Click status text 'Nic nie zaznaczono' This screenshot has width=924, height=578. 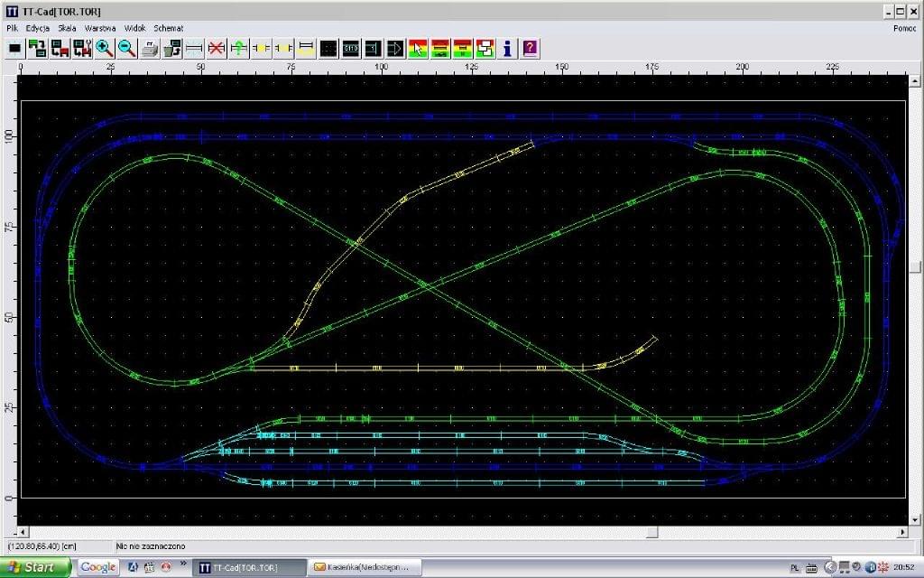pyautogui.click(x=151, y=546)
